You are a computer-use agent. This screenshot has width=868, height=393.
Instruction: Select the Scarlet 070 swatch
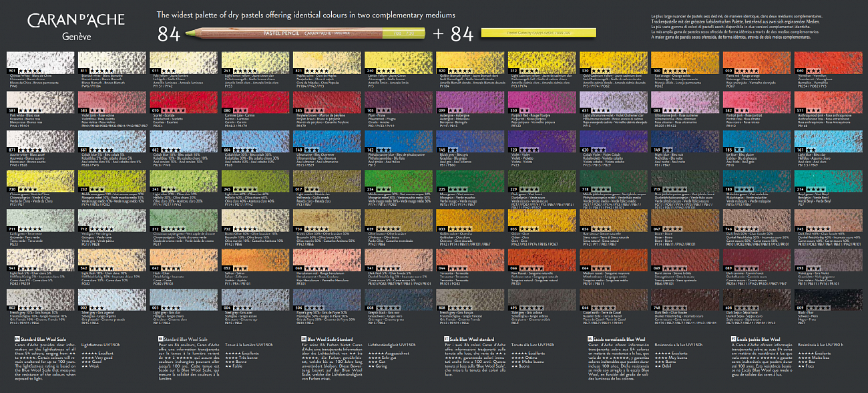click(185, 101)
